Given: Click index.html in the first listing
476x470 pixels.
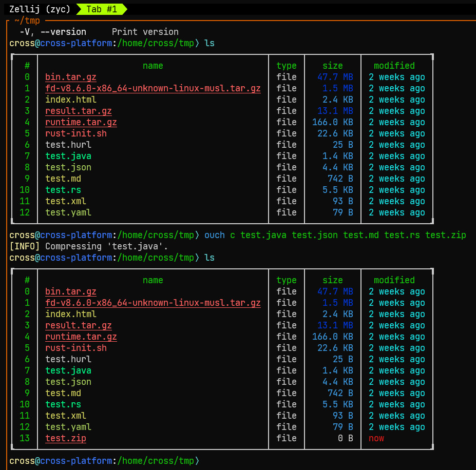Looking at the screenshot, I should tap(71, 100).
